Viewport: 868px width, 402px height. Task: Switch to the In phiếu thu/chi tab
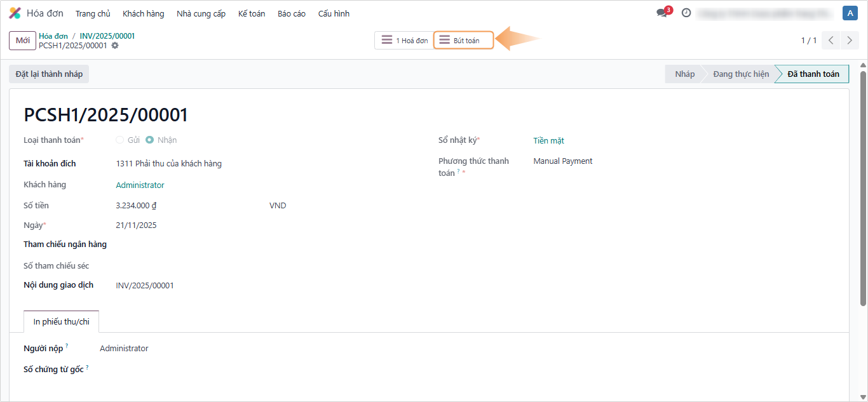coord(61,321)
